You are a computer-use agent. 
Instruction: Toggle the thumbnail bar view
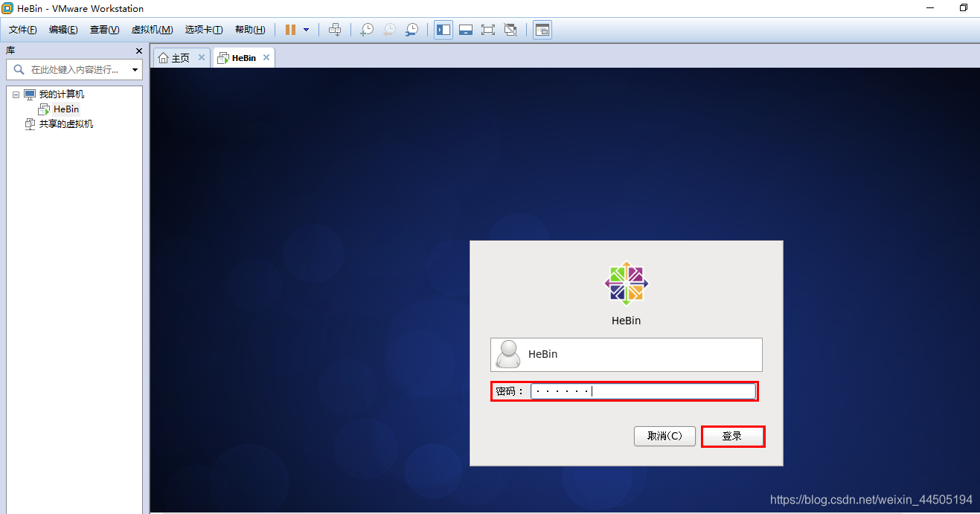(466, 30)
